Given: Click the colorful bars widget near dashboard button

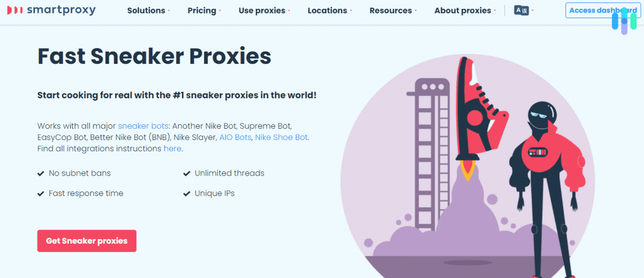Looking at the screenshot, I should (625, 19).
